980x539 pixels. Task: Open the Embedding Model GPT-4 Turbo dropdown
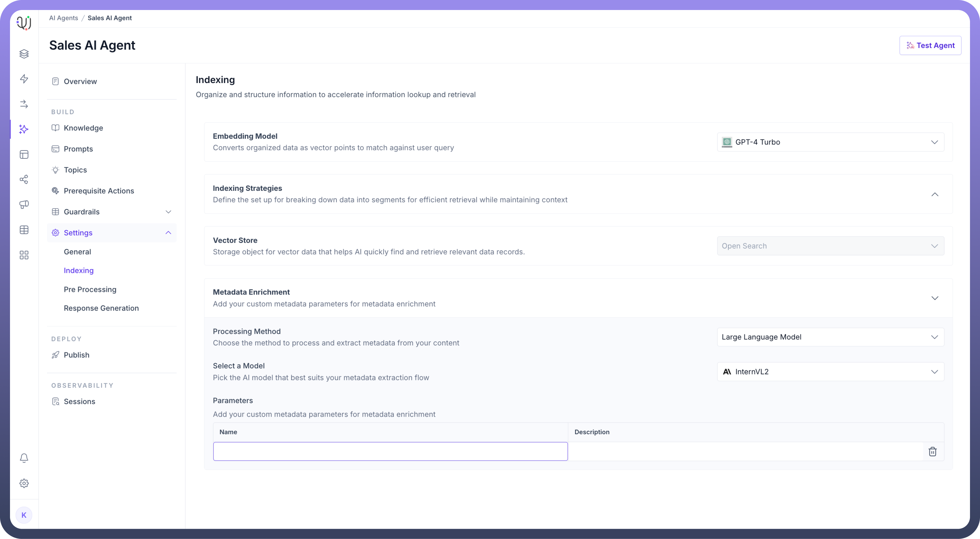click(830, 142)
